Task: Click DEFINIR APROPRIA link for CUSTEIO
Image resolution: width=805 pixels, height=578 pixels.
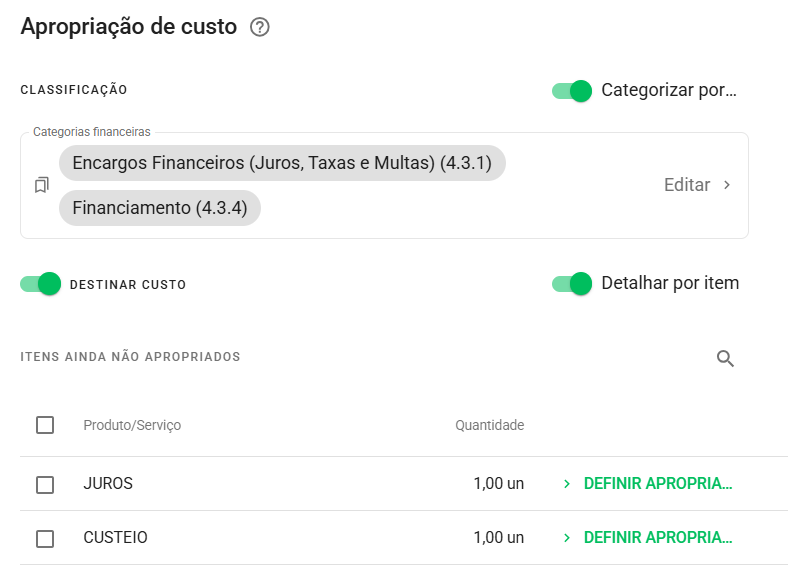Action: click(658, 537)
